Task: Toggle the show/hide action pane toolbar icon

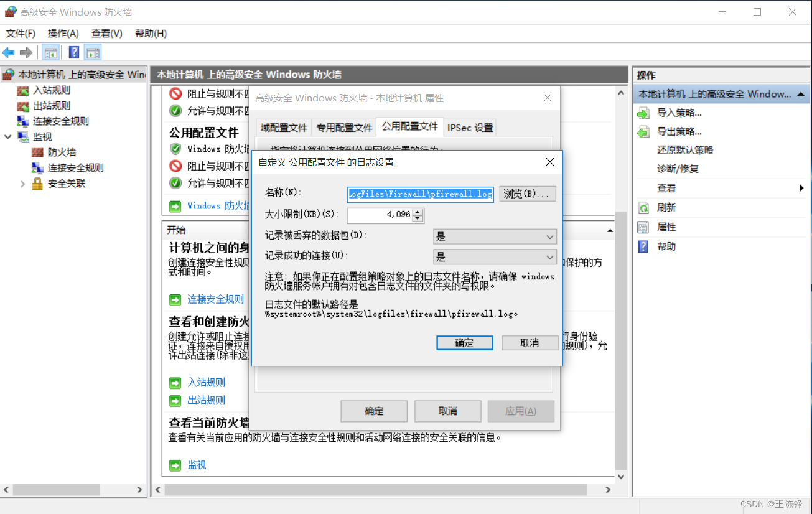Action: click(x=93, y=52)
